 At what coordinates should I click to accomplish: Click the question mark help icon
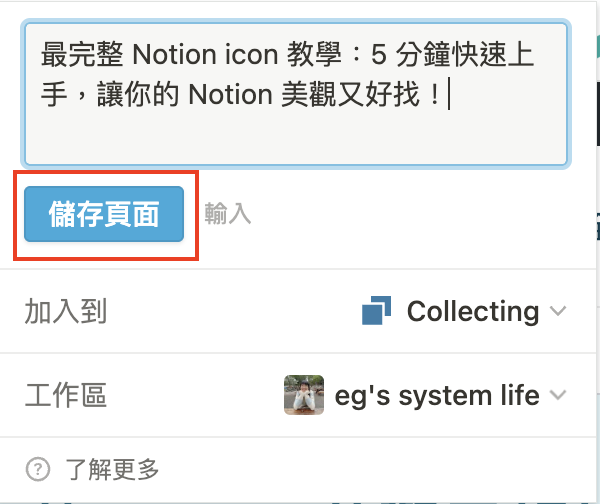pyautogui.click(x=38, y=468)
